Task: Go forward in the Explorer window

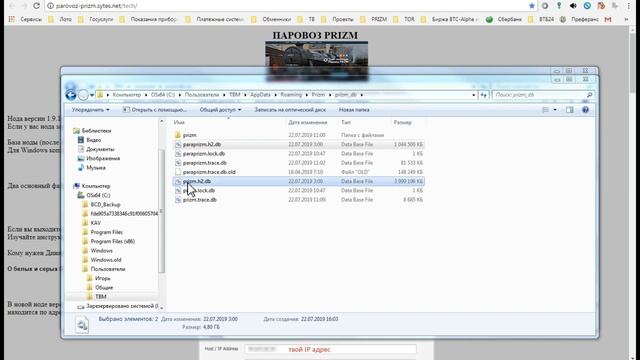Action: tap(83, 95)
